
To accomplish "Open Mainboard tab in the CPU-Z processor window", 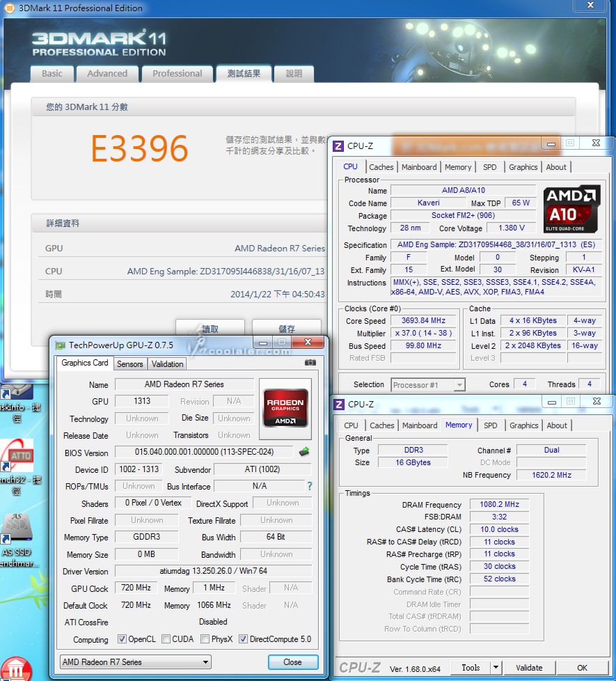I will [x=419, y=167].
